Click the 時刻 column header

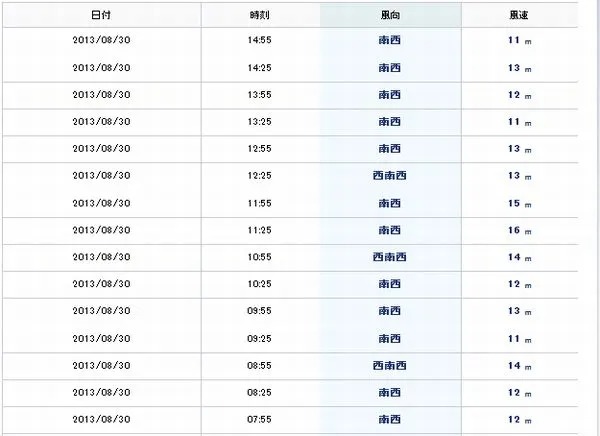260,15
